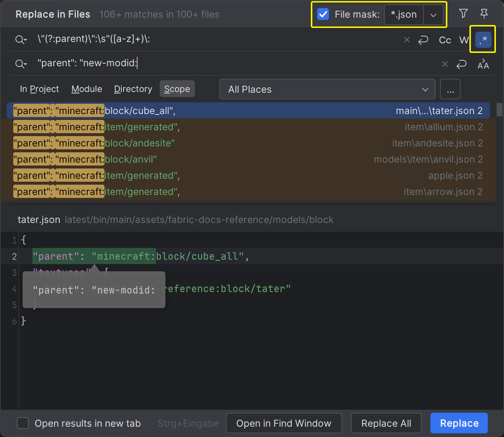
Task: Open results in Find Window
Action: click(x=284, y=423)
